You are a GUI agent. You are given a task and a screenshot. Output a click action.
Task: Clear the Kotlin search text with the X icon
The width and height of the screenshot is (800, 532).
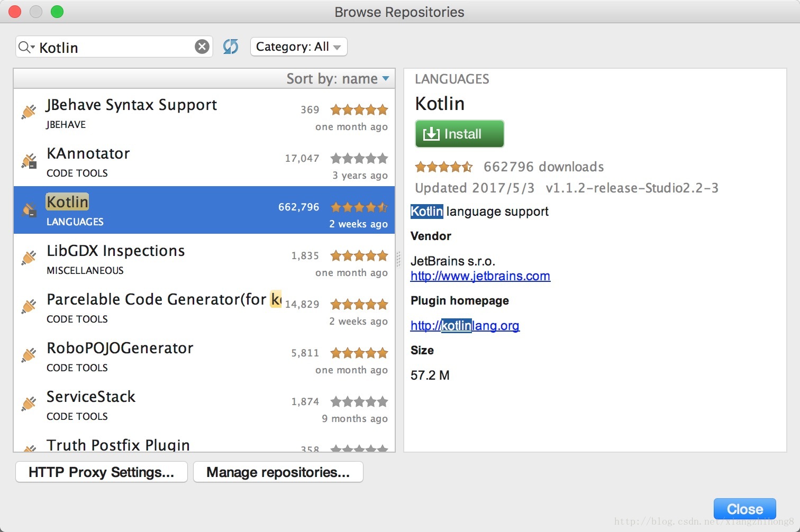202,47
